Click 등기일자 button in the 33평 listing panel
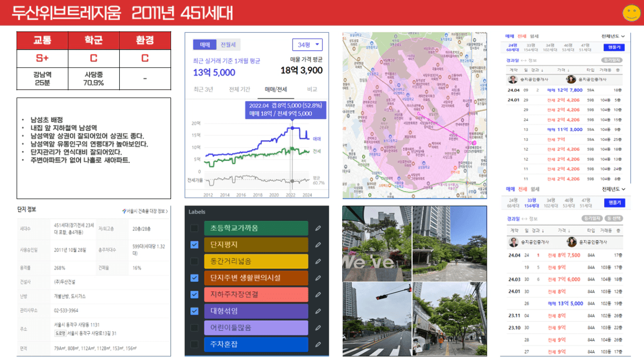The width and height of the screenshot is (644, 362). click(592, 218)
